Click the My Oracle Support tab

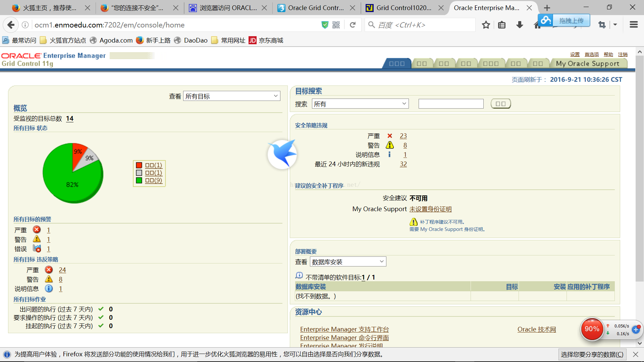(587, 63)
